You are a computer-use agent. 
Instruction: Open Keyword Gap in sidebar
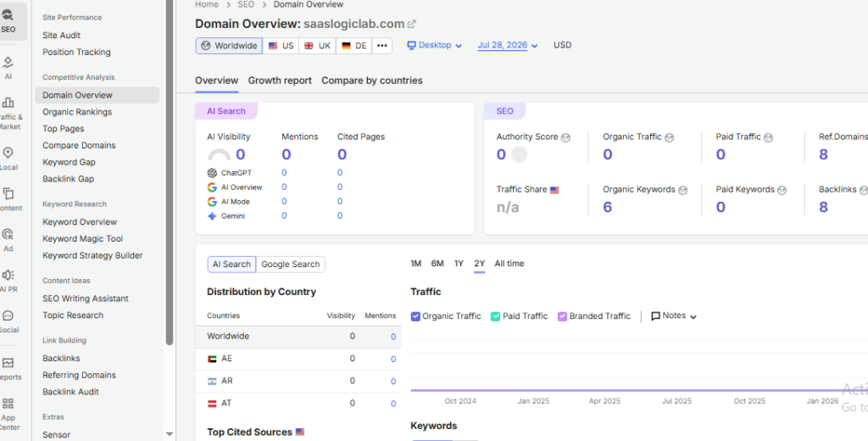(69, 162)
